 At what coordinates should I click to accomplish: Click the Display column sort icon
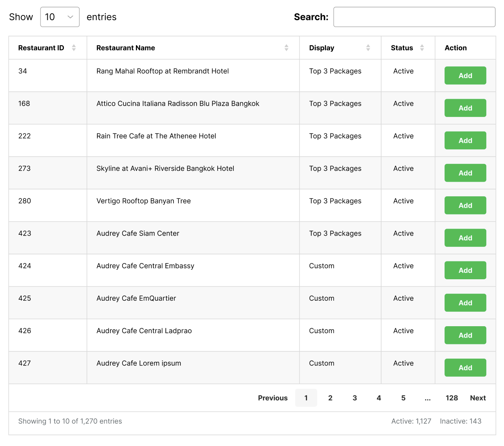(368, 48)
